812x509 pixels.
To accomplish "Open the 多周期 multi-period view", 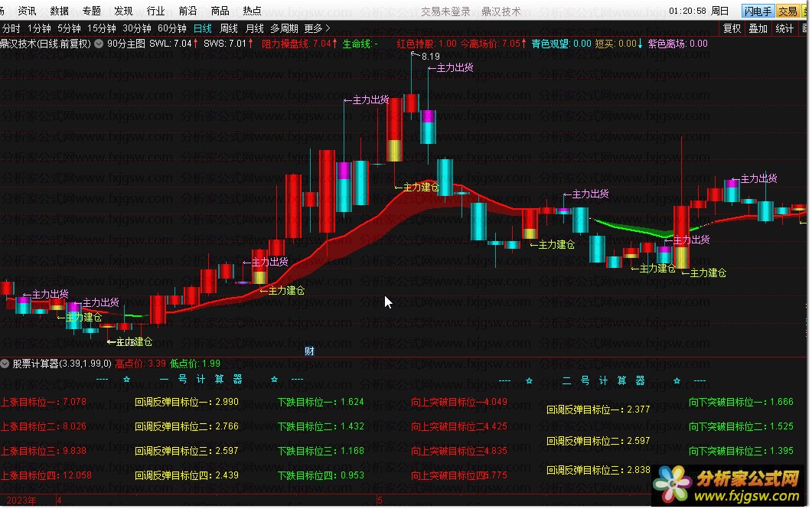I will [284, 28].
